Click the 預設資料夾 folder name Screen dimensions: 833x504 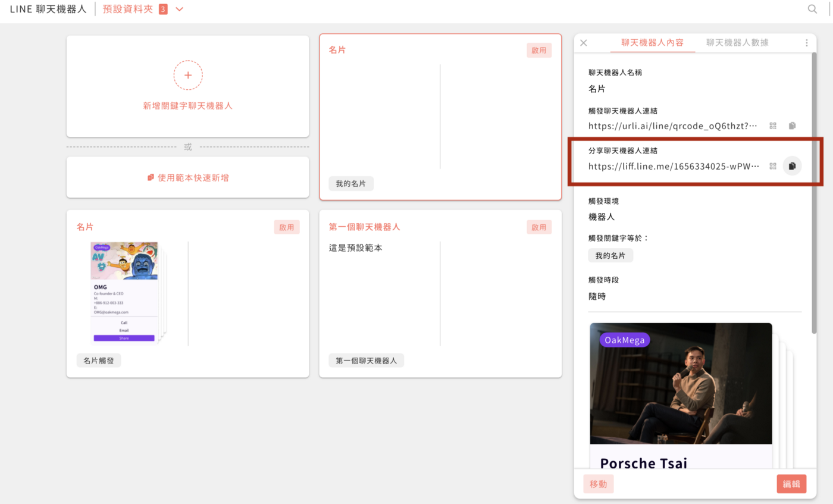point(128,9)
